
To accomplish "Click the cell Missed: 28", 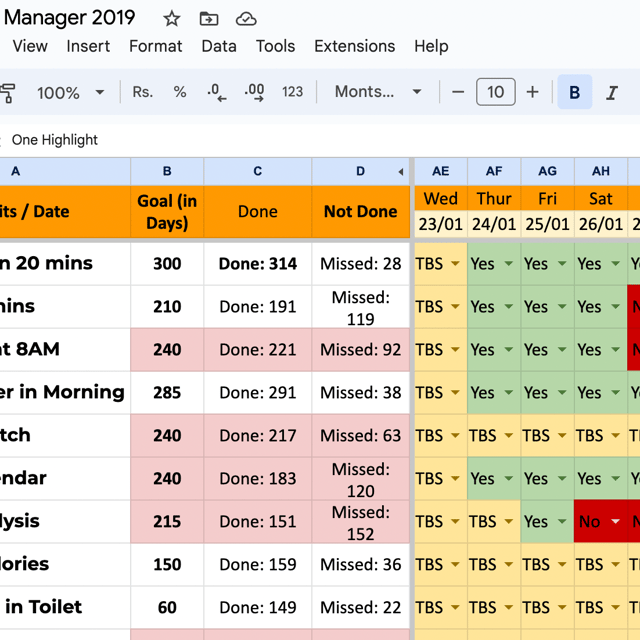I will point(360,264).
